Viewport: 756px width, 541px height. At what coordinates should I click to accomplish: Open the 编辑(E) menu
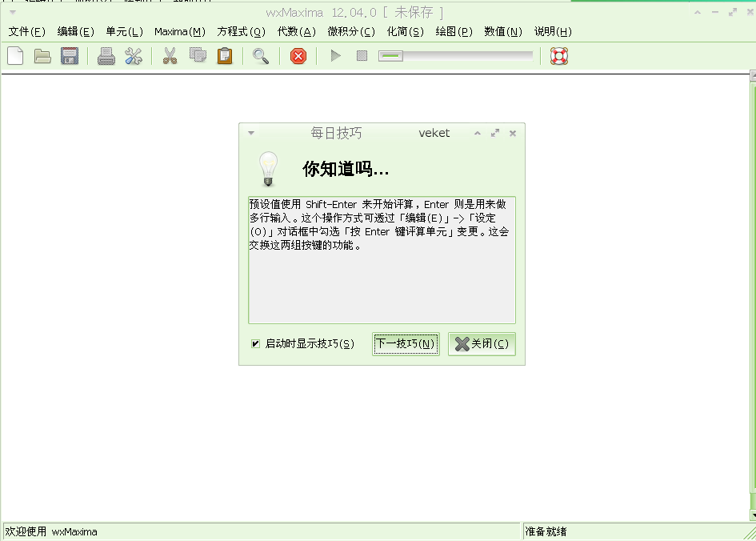[x=76, y=32]
